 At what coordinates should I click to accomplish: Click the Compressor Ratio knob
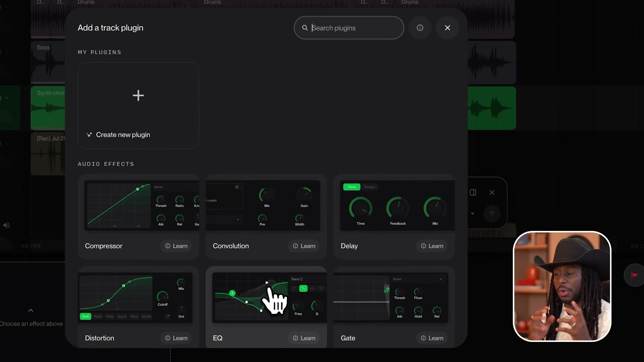tap(179, 199)
